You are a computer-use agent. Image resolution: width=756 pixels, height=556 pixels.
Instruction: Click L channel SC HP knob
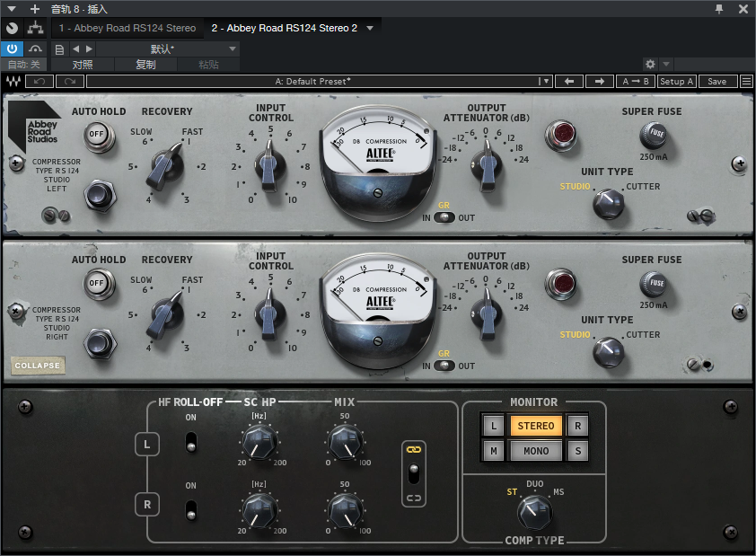[259, 441]
